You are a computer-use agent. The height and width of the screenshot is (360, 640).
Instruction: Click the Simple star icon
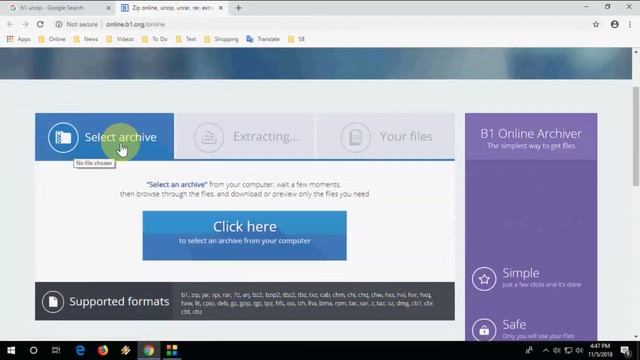point(484,279)
